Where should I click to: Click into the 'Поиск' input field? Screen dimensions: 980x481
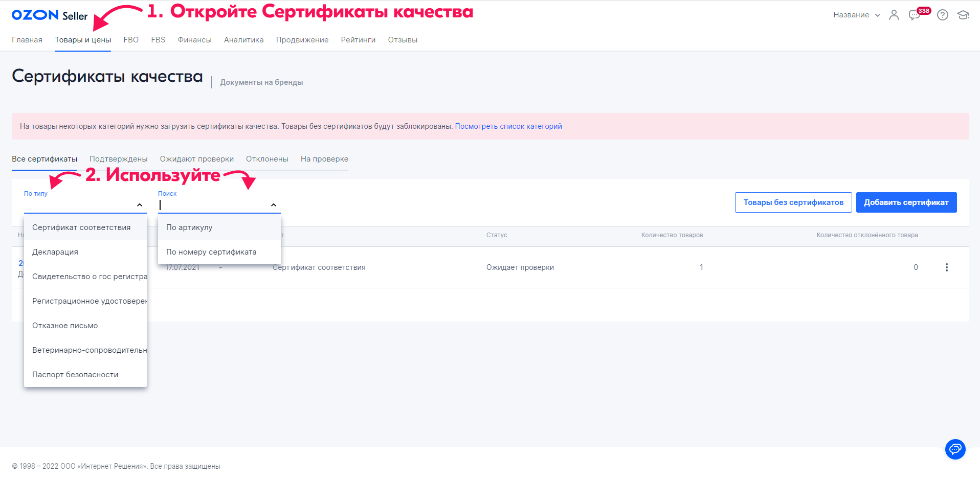tap(212, 205)
